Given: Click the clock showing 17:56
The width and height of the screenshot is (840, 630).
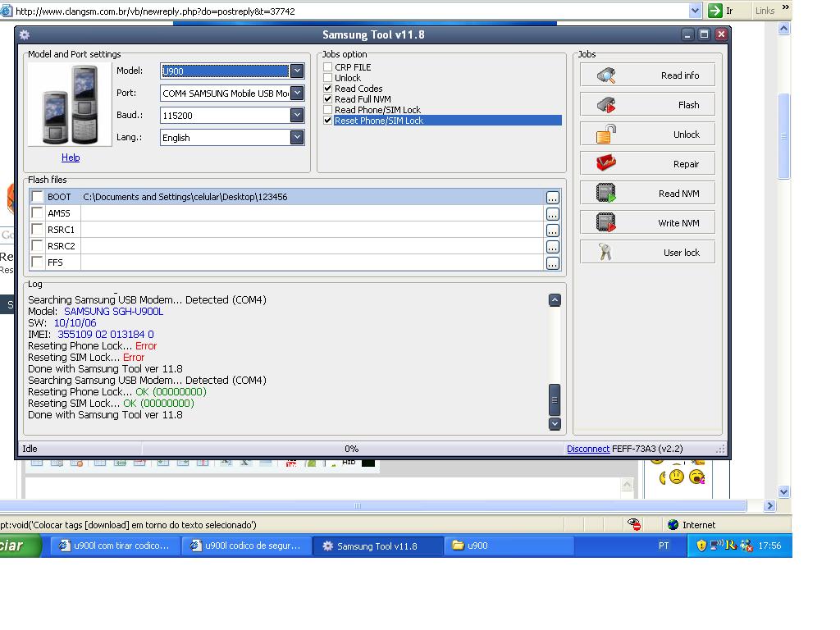Looking at the screenshot, I should (769, 546).
